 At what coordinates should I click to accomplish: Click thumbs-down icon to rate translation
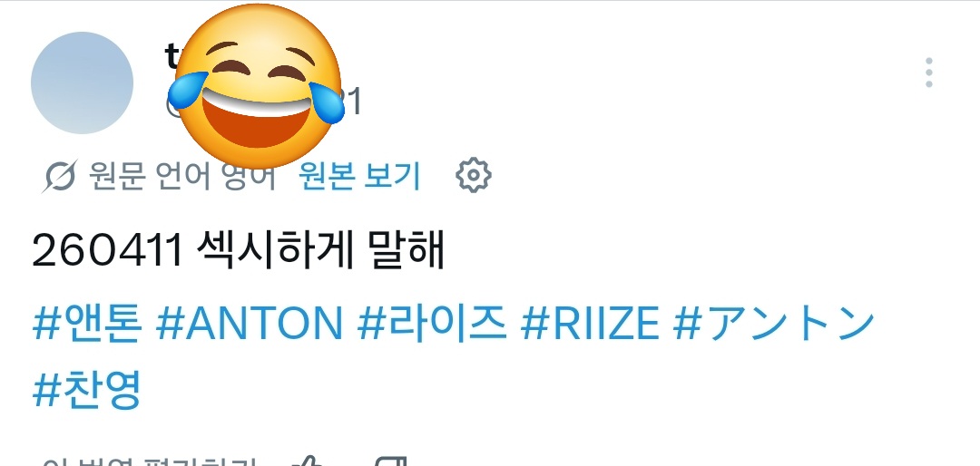click(390, 461)
